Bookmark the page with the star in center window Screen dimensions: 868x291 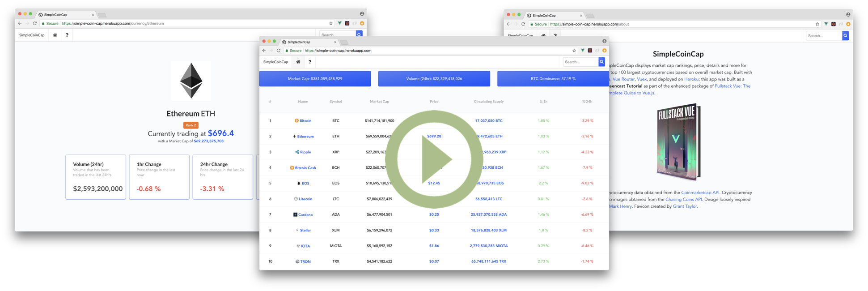coord(574,51)
